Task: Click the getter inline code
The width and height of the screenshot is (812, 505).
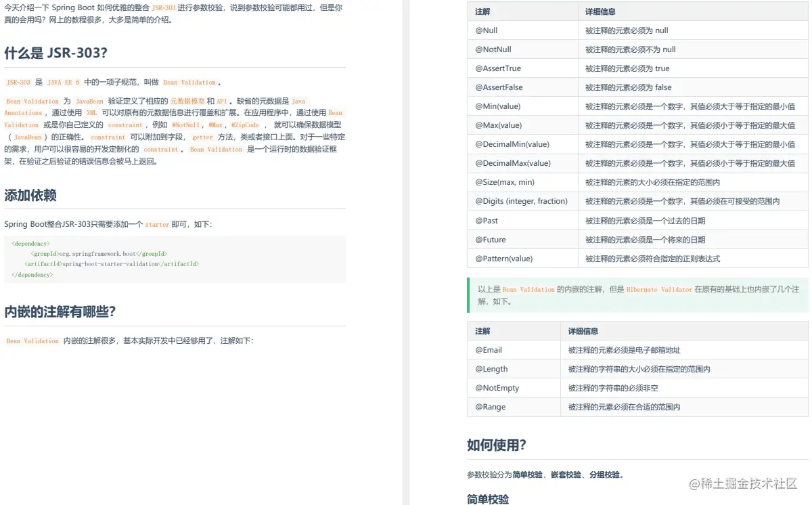Action: 202,137
